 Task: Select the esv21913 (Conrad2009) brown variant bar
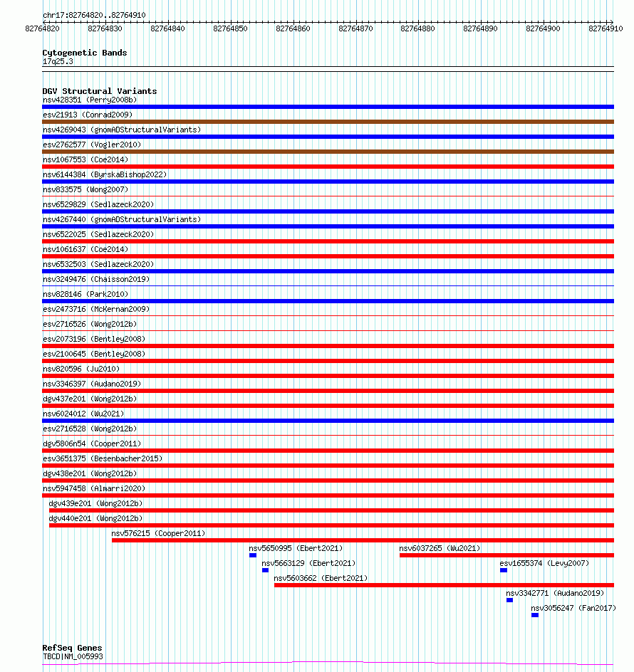[328, 122]
